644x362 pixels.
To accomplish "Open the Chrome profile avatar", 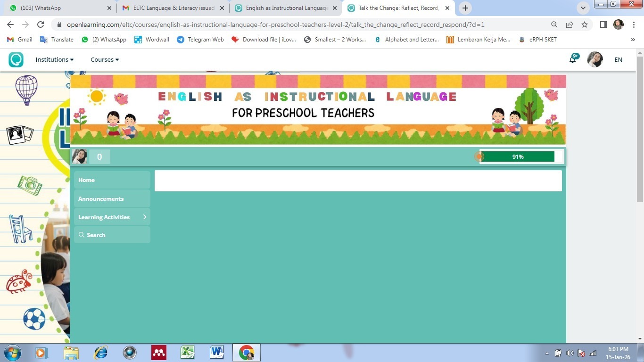I will point(619,25).
